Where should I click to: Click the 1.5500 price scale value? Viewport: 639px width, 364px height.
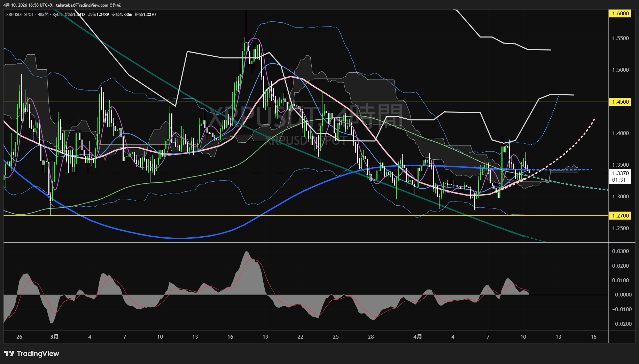pyautogui.click(x=620, y=38)
